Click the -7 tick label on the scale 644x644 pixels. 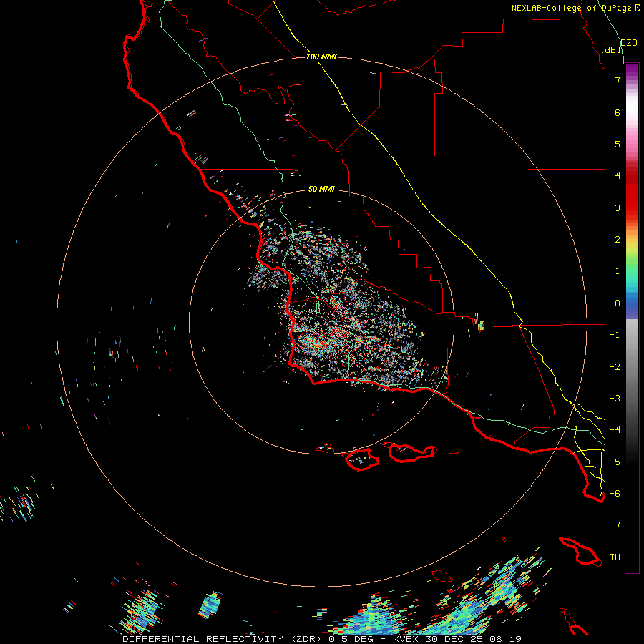click(615, 525)
